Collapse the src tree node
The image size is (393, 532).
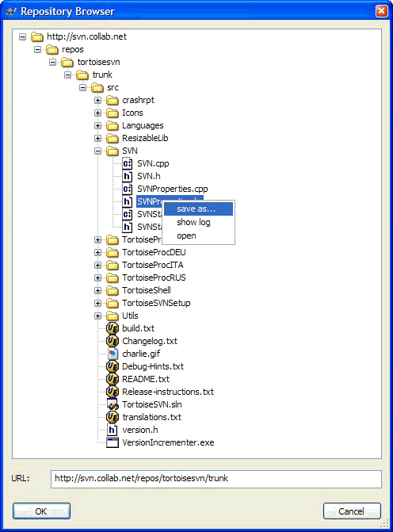tap(82, 87)
